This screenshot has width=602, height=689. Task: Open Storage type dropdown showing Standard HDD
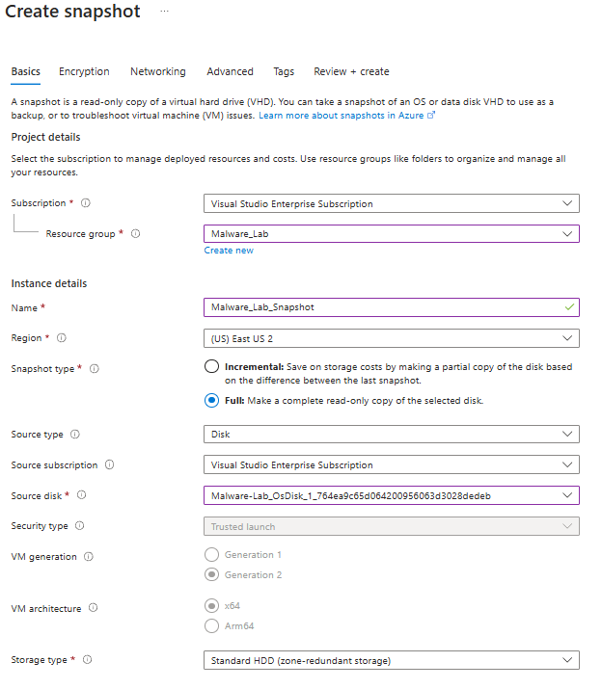[x=392, y=660]
